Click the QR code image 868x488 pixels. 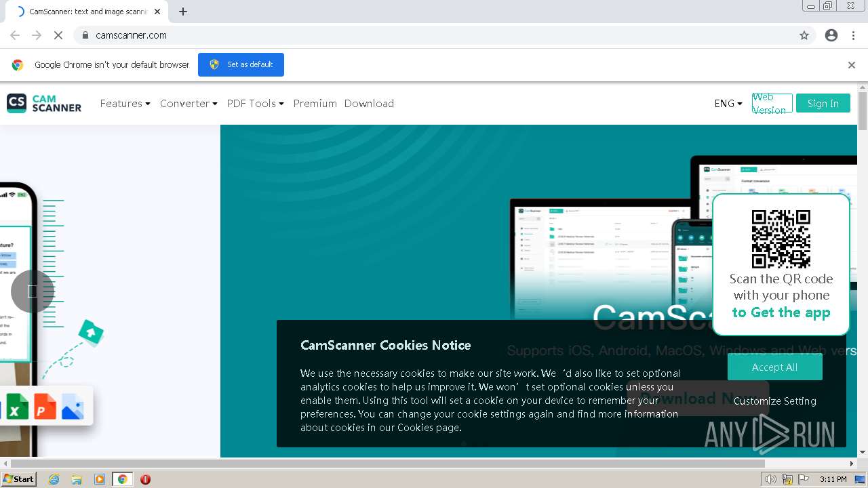(781, 239)
